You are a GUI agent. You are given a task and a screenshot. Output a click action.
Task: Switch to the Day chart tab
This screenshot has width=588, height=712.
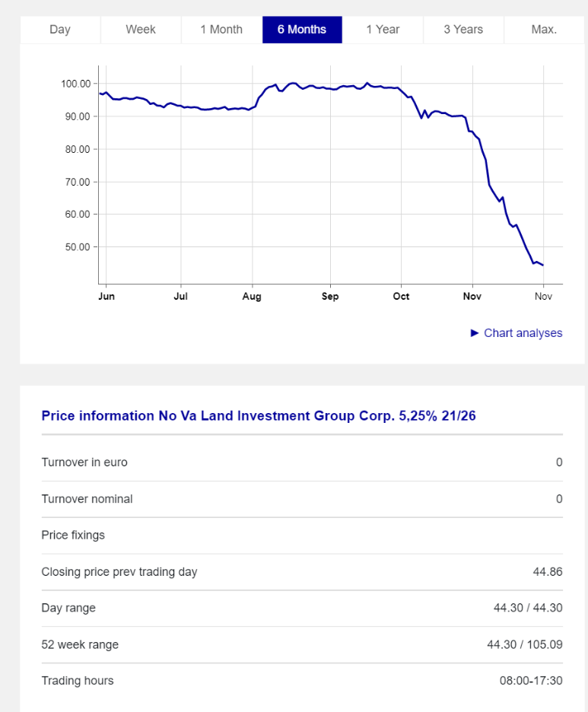(60, 30)
